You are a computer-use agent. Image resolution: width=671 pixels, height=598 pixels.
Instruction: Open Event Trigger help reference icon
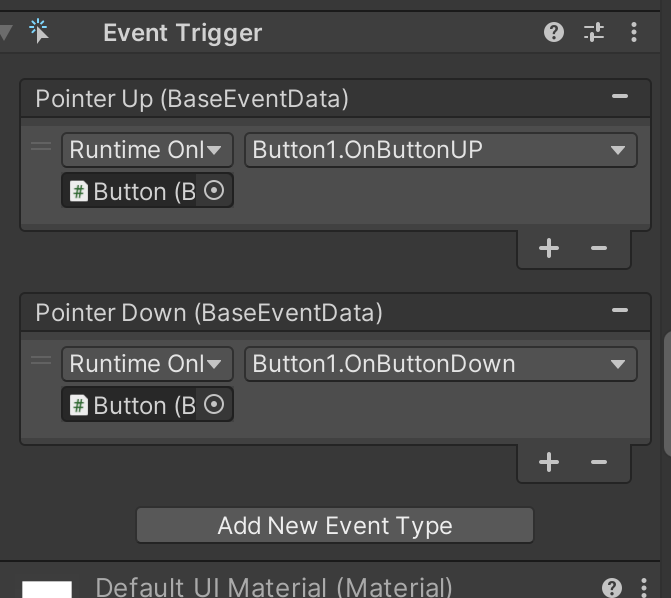[554, 33]
